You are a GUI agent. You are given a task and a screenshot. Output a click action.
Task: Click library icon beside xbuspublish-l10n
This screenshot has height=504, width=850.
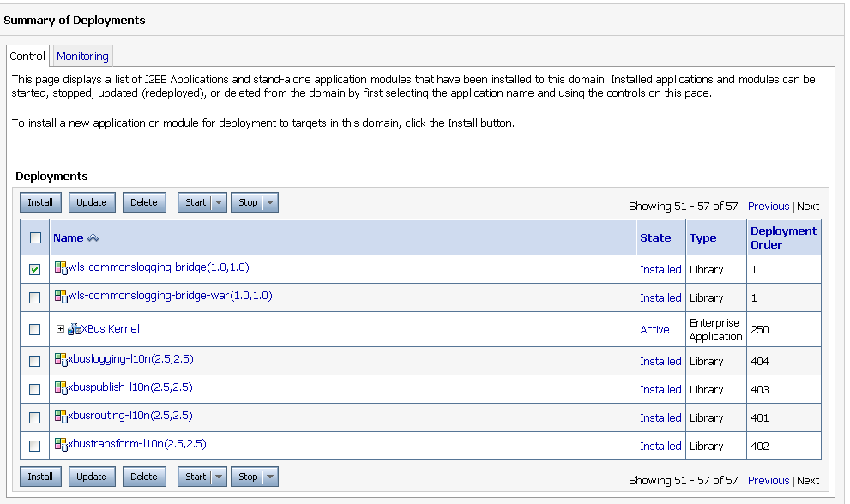click(x=61, y=388)
